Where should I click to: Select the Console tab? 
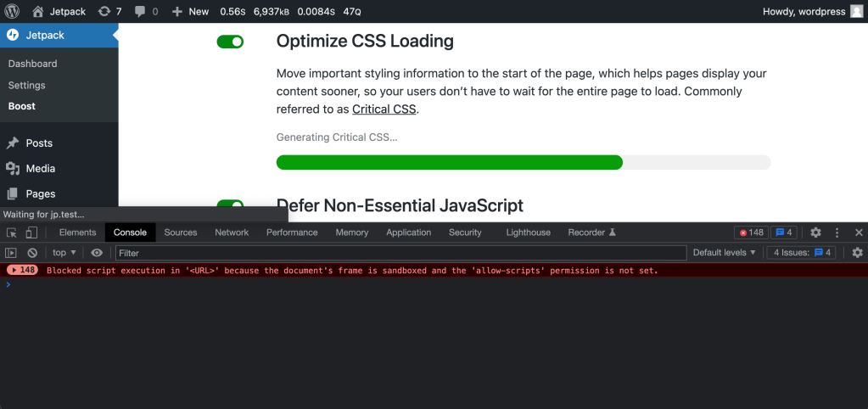pyautogui.click(x=130, y=233)
